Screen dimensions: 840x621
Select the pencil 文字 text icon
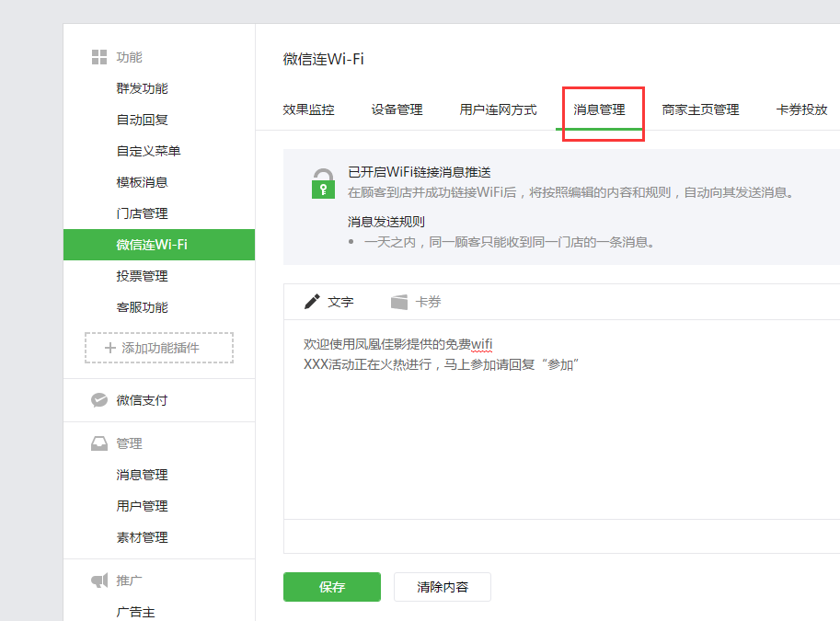pos(313,302)
